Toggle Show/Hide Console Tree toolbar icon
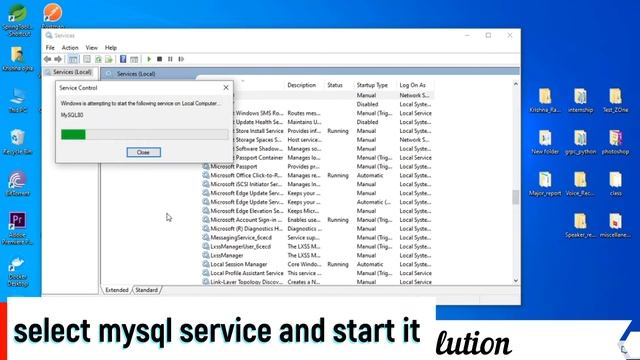This screenshot has height=360, width=640. [x=73, y=59]
